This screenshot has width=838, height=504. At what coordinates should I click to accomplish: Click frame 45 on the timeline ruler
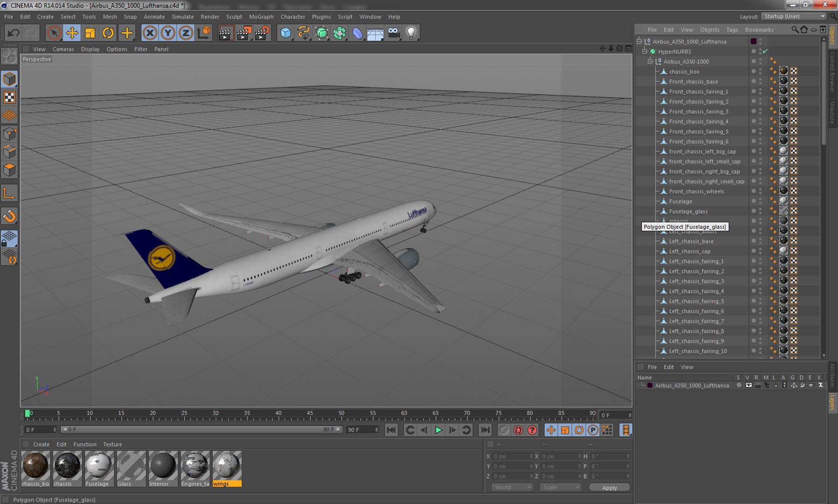pos(310,413)
